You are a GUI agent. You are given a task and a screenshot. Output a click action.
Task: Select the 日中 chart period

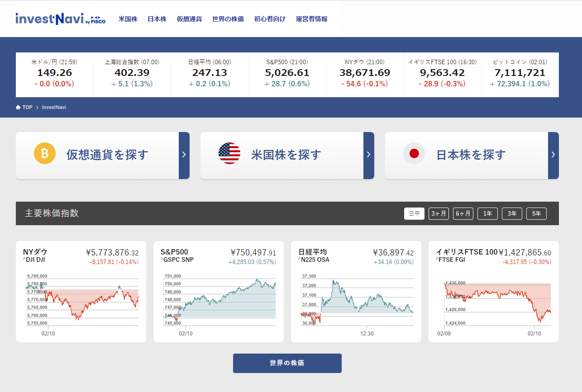tap(414, 213)
